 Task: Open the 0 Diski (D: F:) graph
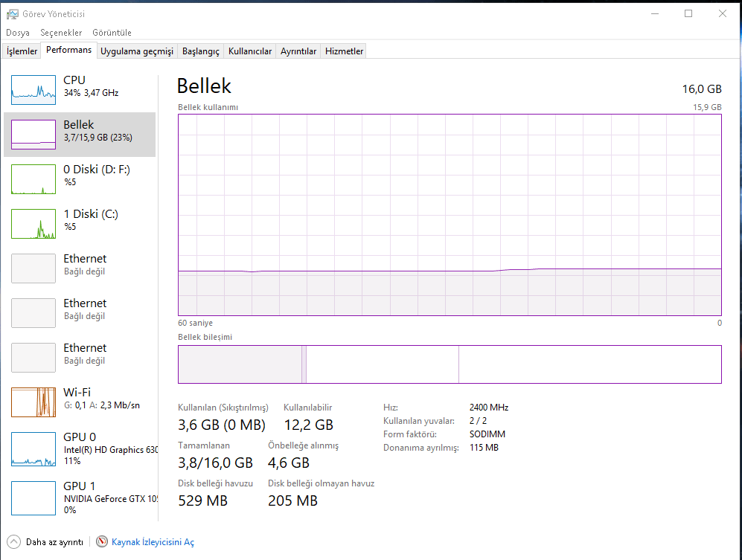pyautogui.click(x=33, y=179)
